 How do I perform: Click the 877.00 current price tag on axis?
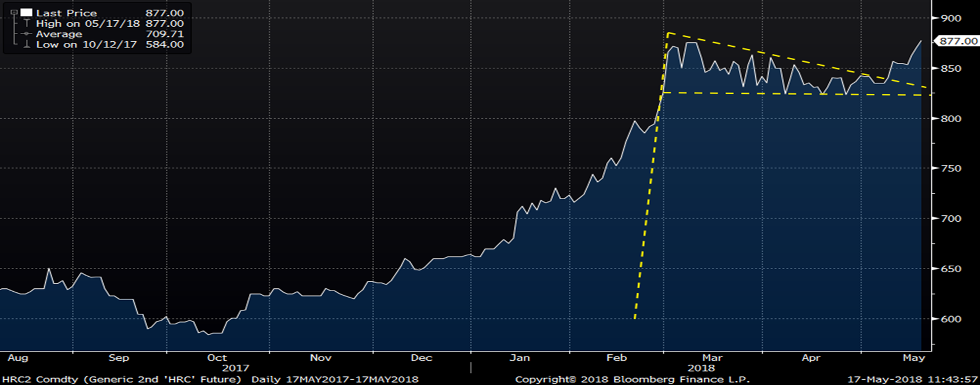(x=957, y=41)
